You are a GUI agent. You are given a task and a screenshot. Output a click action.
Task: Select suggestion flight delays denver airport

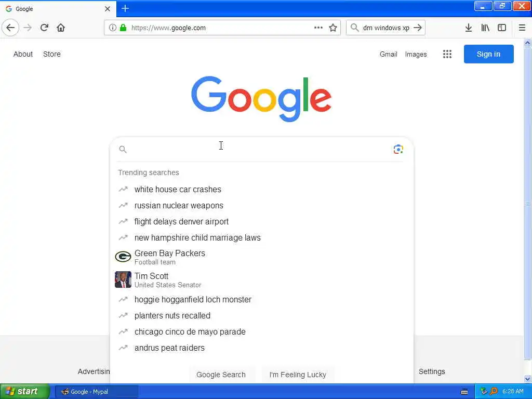pyautogui.click(x=262, y=221)
